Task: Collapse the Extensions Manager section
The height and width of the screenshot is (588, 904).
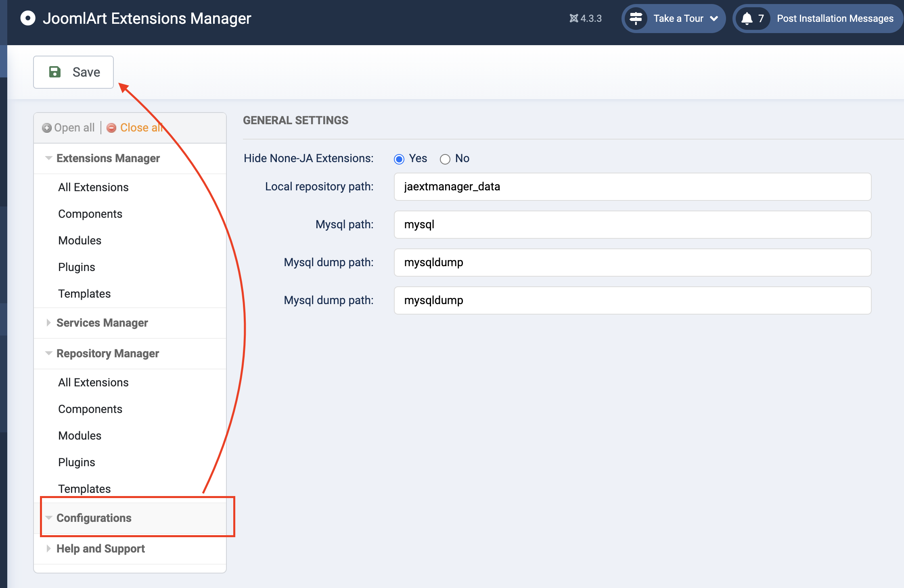Action: click(x=108, y=158)
